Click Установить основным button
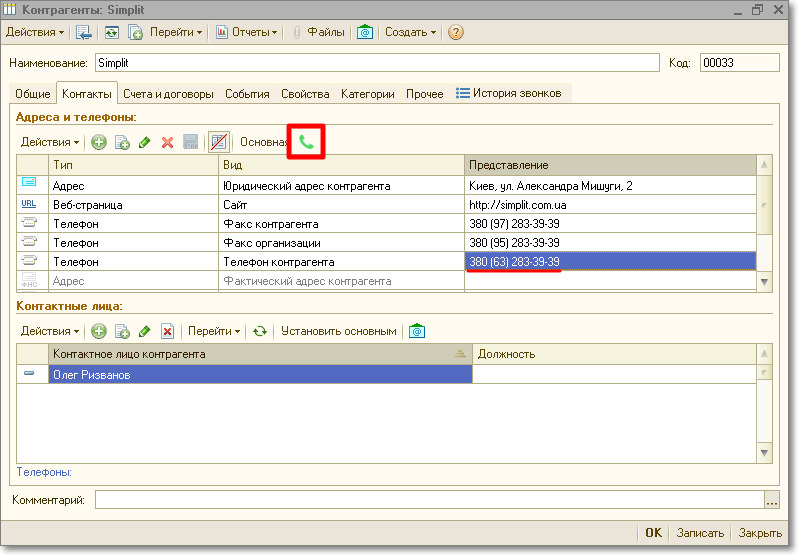Viewport: 798px width, 555px height. point(338,331)
